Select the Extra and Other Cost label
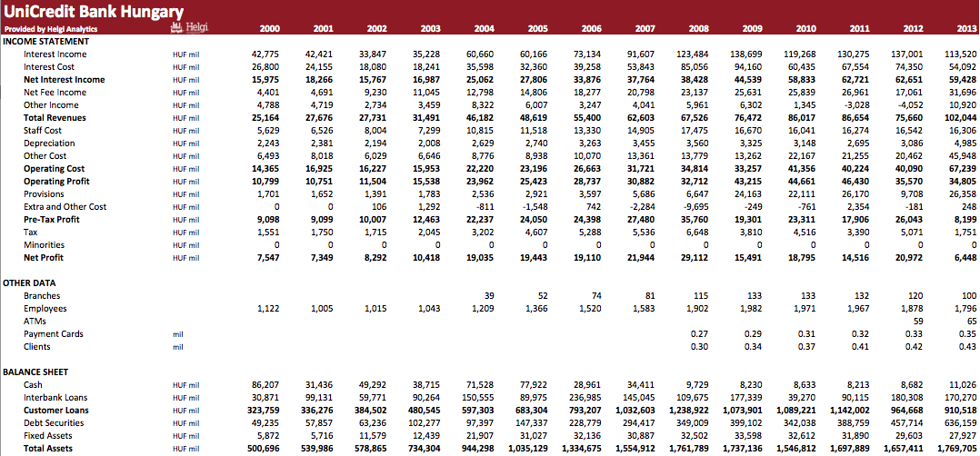 (65, 207)
